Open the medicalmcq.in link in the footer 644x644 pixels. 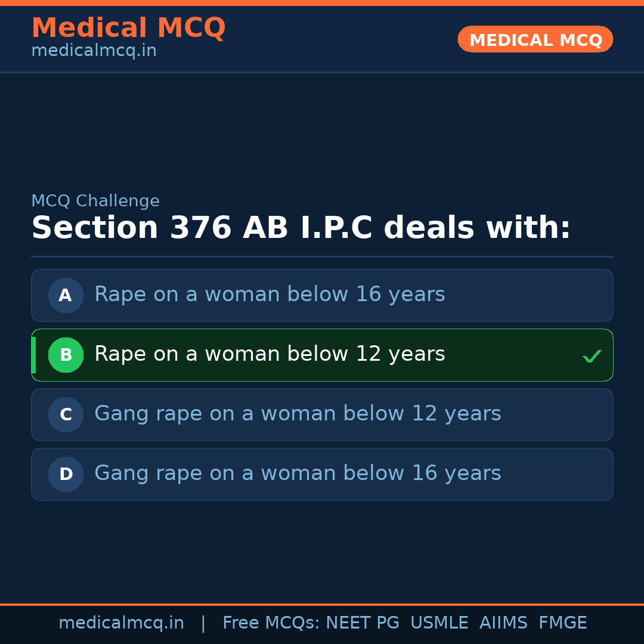click(x=121, y=623)
